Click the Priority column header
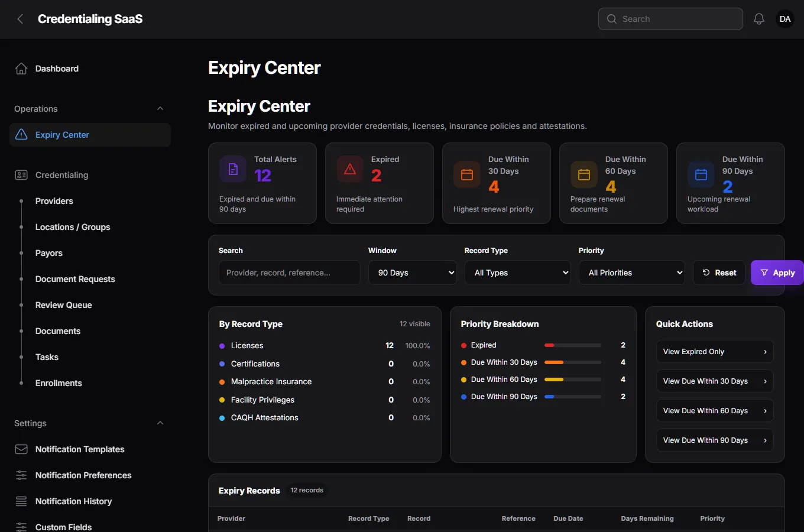Image resolution: width=804 pixels, height=532 pixels. (712, 518)
